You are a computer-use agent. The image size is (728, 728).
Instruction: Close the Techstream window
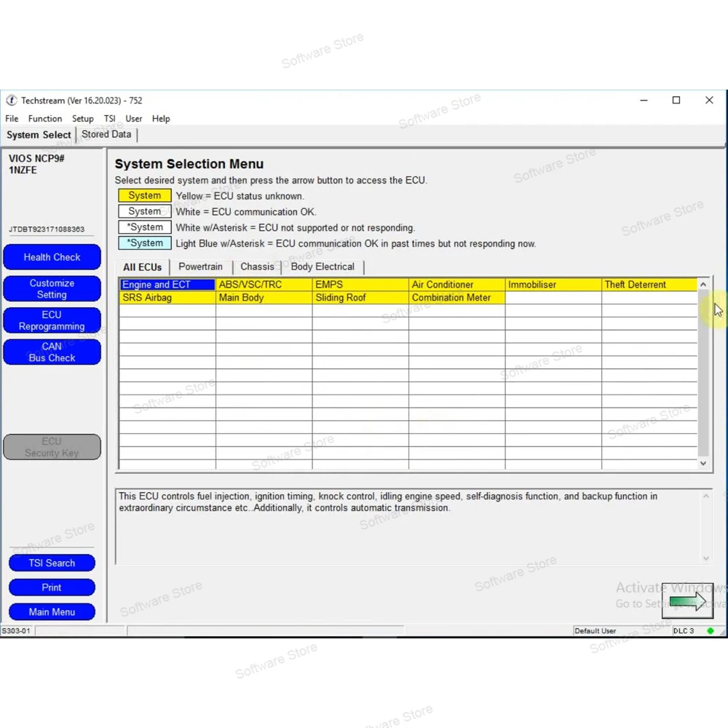coord(709,100)
